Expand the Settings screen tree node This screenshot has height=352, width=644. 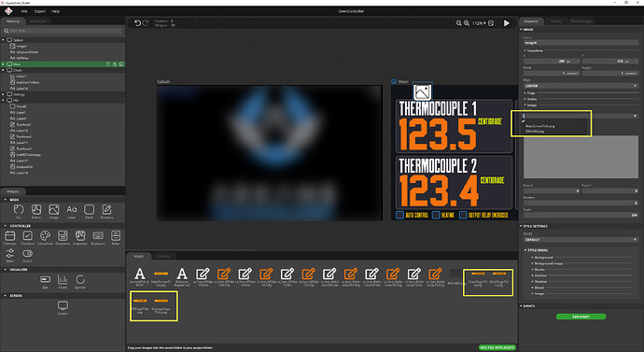[x=4, y=94]
